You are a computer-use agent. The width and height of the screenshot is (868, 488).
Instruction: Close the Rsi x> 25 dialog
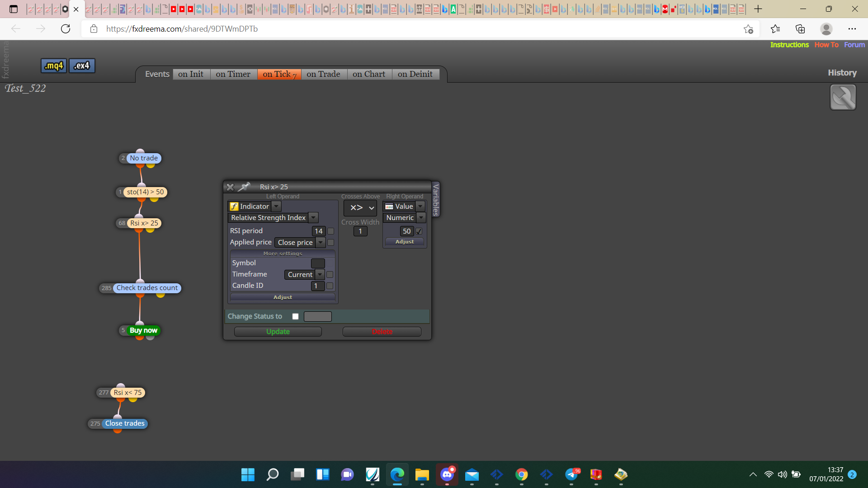(x=230, y=187)
